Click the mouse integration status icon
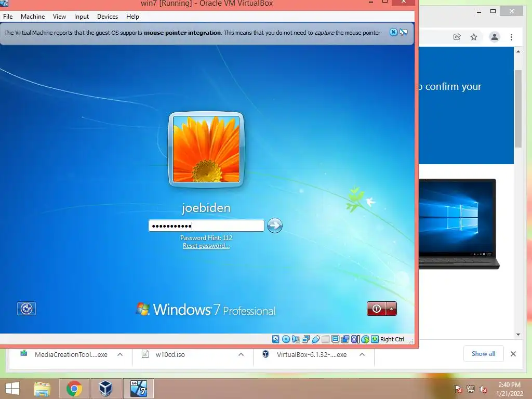The height and width of the screenshot is (399, 532). (x=365, y=339)
